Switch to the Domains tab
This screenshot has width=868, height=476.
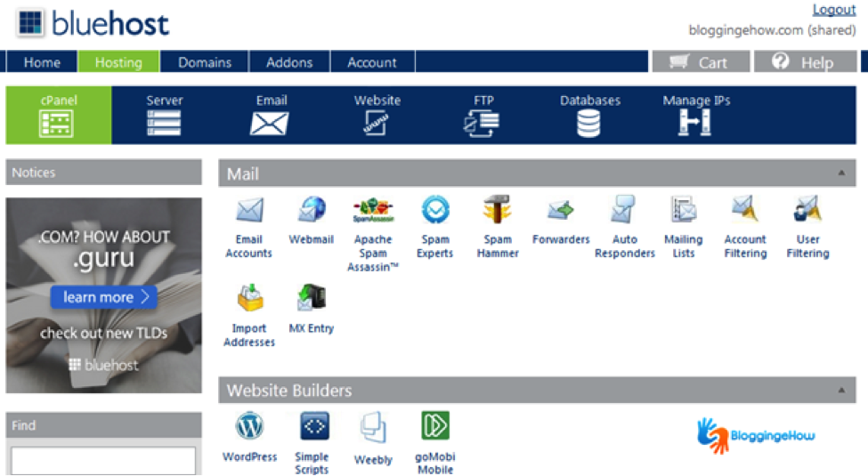(204, 62)
